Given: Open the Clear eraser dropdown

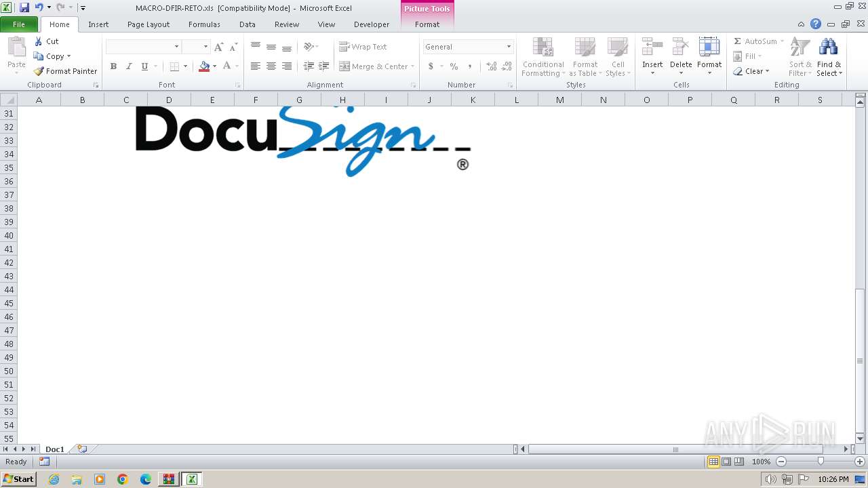Looking at the screenshot, I should pos(751,71).
